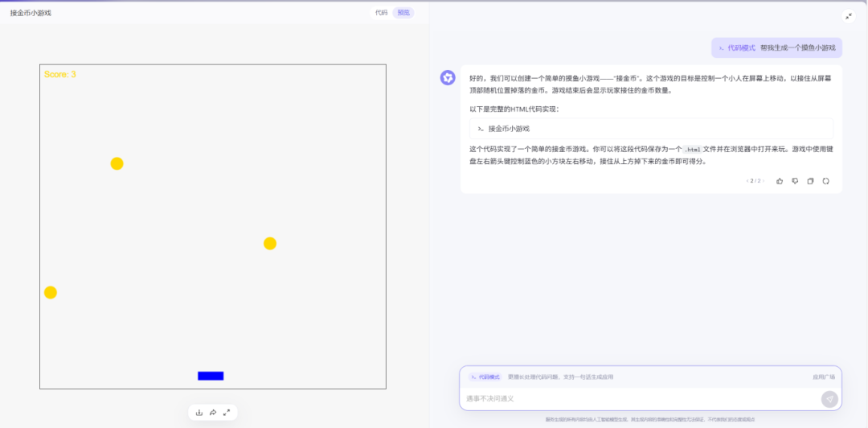The height and width of the screenshot is (428, 868).
Task: Collapse the panel with the top-right shrink icon
Action: click(849, 17)
